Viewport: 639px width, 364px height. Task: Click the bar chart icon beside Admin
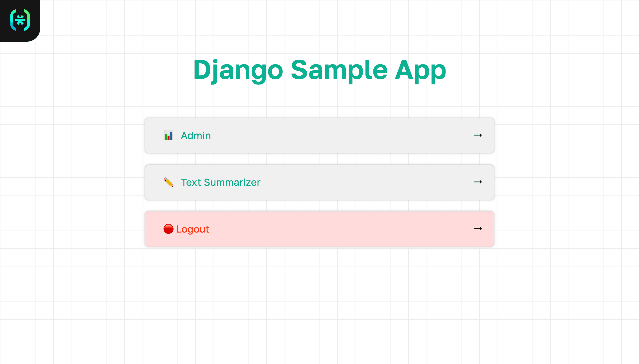point(168,135)
